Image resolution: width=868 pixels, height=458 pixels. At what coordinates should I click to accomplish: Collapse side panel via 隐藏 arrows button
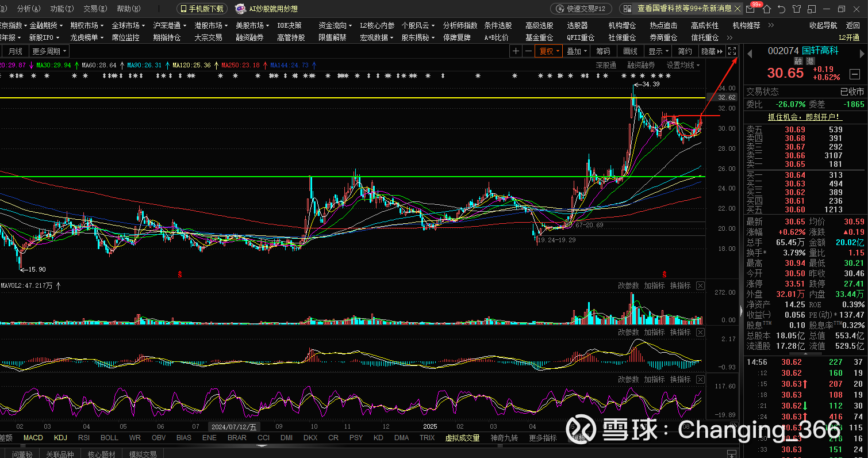click(x=712, y=51)
